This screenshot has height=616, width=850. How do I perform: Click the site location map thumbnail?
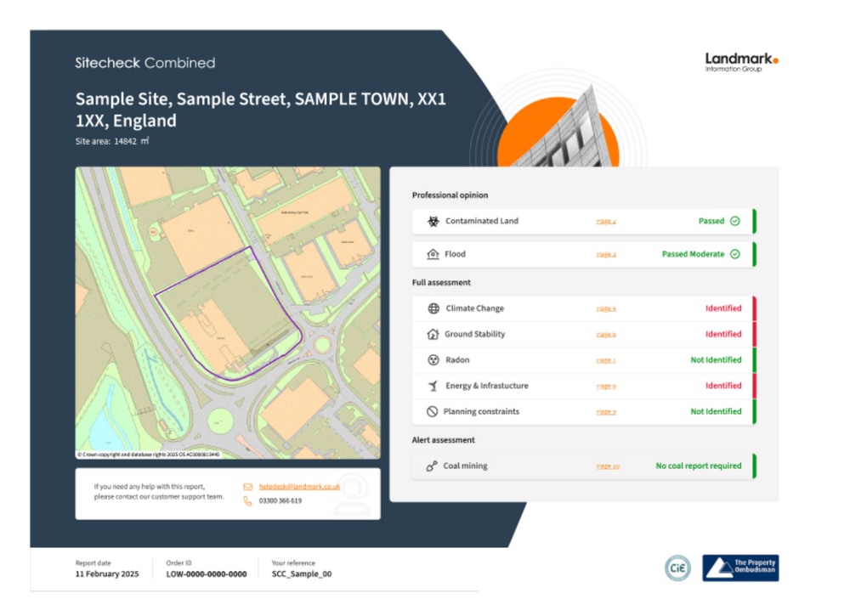click(x=228, y=313)
